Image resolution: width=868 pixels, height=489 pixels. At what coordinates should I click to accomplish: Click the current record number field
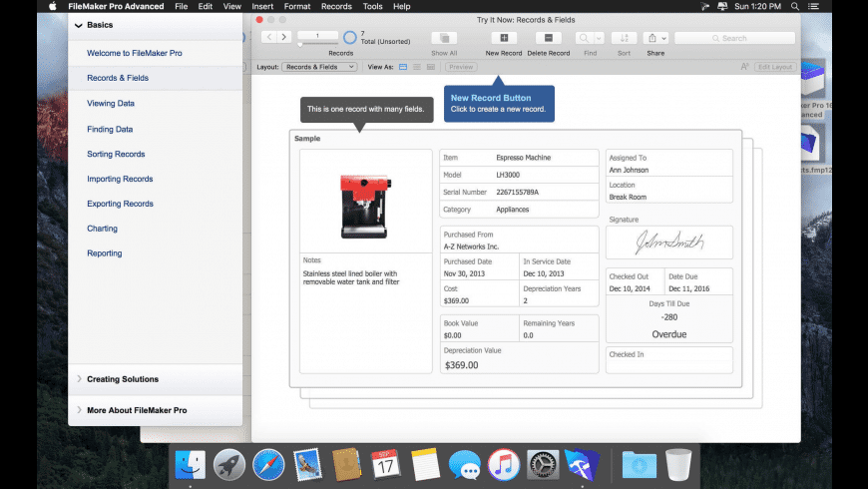[x=317, y=36]
